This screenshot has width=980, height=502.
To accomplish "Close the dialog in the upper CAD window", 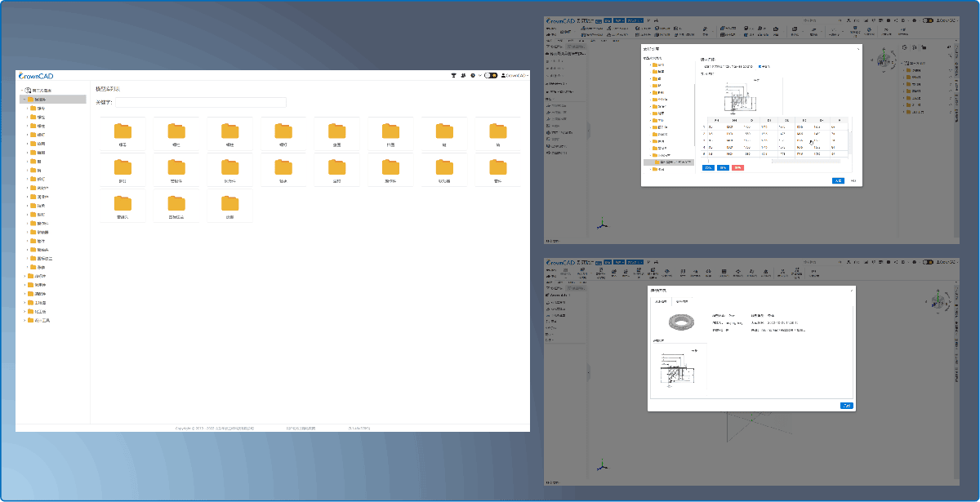I will click(857, 50).
